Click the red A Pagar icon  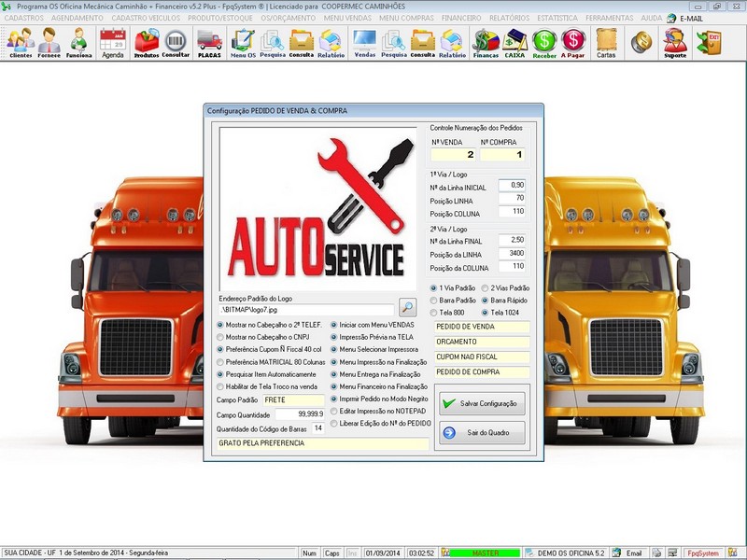[572, 43]
